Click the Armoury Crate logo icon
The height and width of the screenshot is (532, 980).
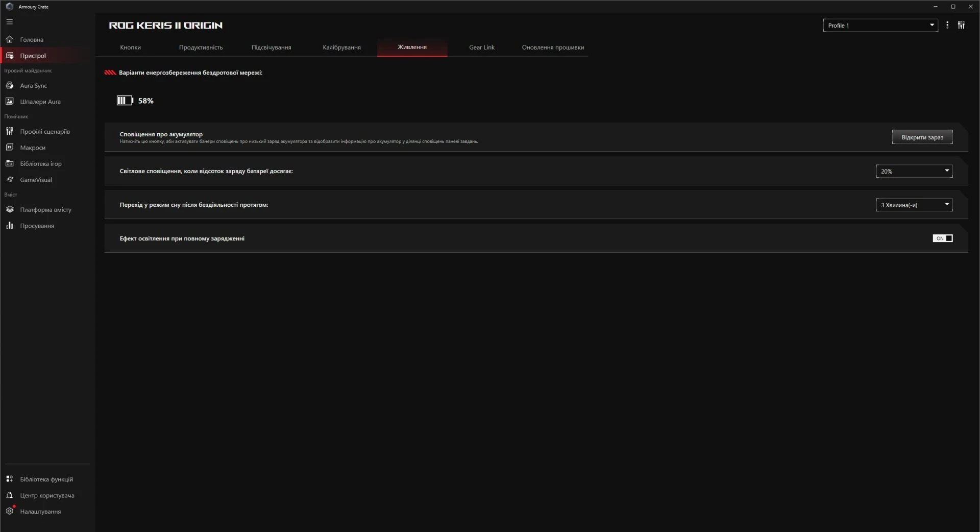[9, 7]
